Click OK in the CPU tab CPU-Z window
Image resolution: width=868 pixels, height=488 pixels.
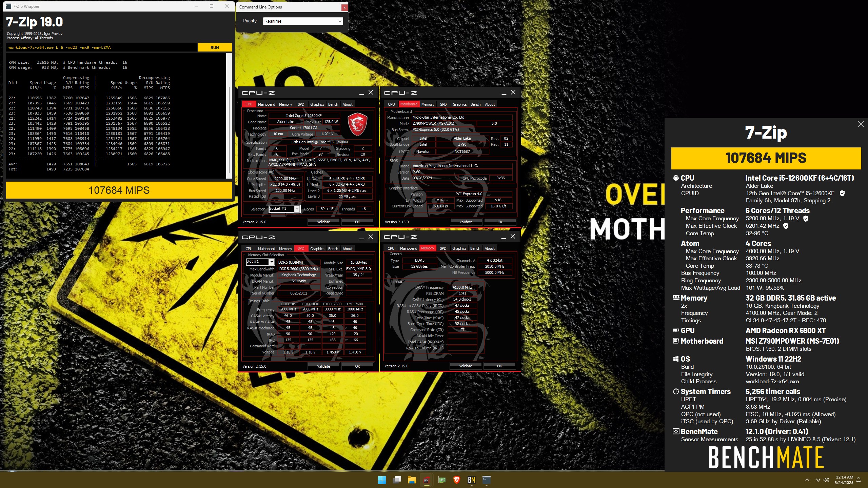357,222
